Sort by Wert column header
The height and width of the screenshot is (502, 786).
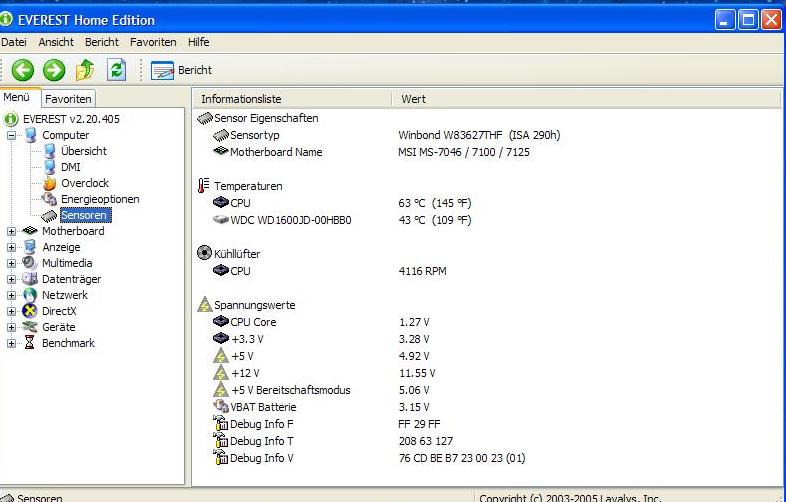pos(586,99)
